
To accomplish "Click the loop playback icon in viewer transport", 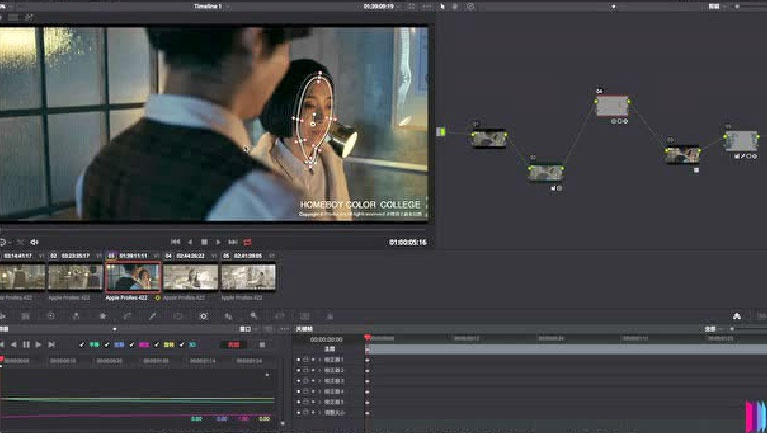I will 247,242.
